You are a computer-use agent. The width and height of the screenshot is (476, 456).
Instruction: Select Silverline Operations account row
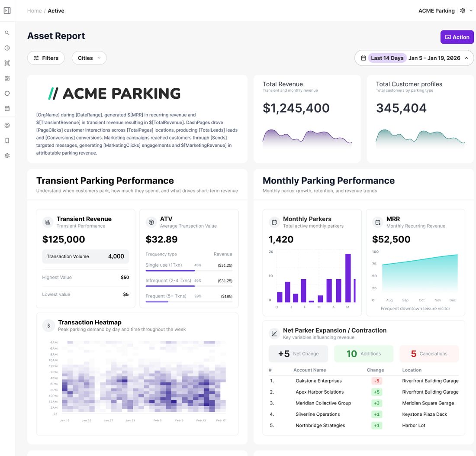point(363,414)
